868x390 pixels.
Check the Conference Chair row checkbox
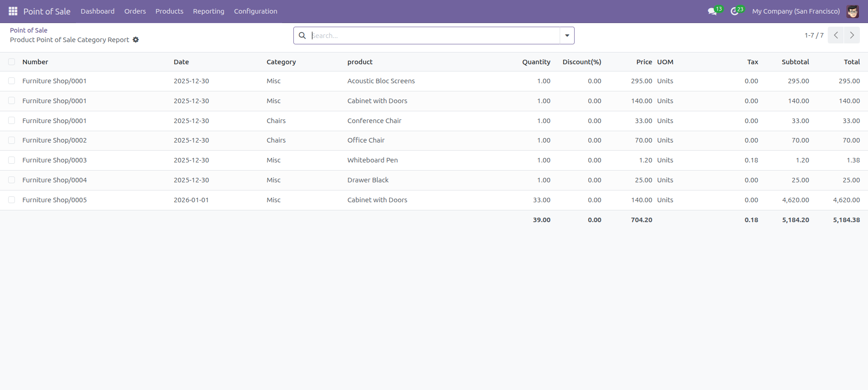coord(12,121)
